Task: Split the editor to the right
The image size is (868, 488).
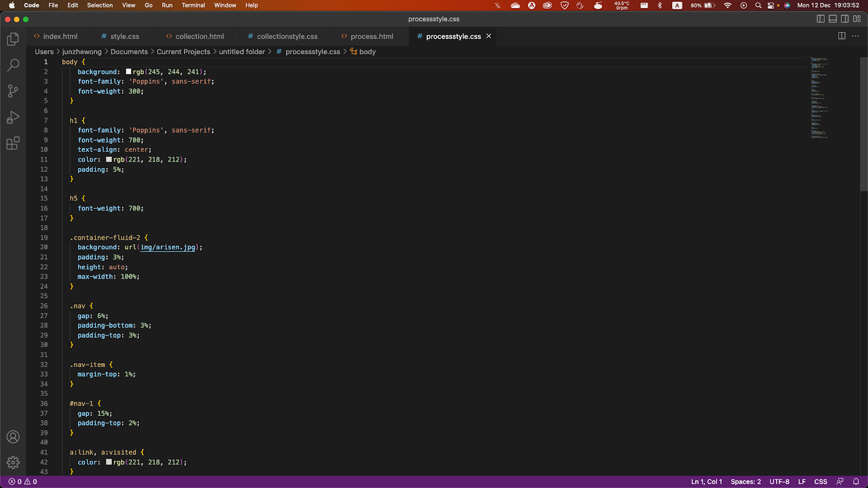Action: [x=841, y=36]
